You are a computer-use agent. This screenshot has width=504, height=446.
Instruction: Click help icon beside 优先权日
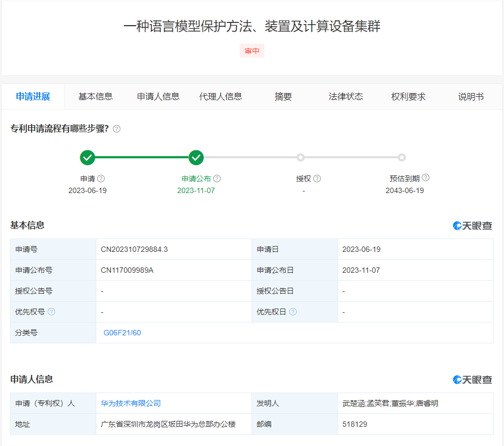coord(293,312)
